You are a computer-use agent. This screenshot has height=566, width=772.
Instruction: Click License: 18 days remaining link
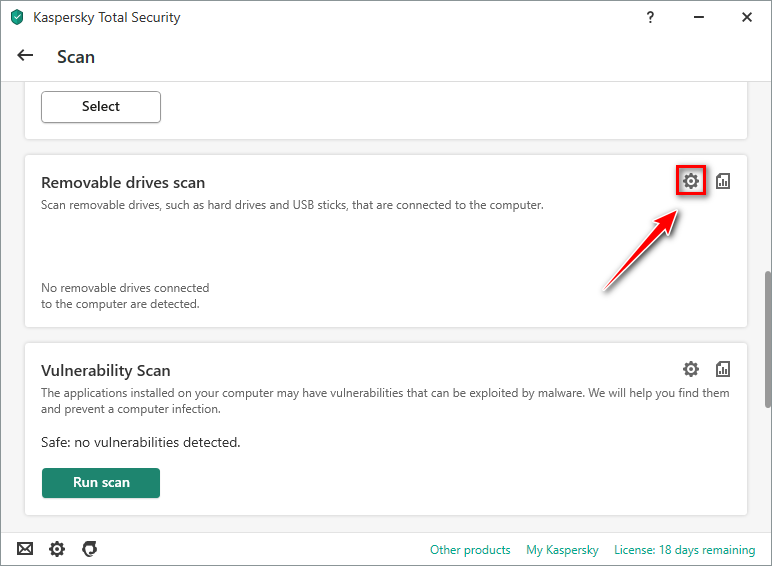coord(684,550)
